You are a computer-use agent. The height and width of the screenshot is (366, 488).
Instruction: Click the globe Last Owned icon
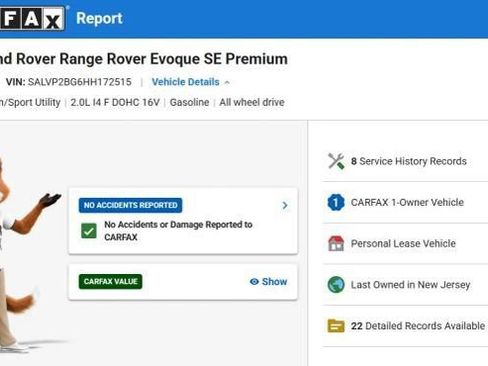click(x=336, y=285)
